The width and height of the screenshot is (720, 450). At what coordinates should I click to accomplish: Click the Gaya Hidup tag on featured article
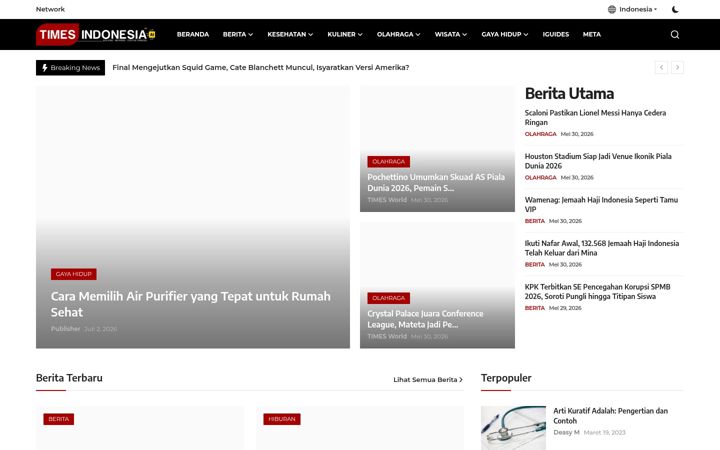pos(73,274)
